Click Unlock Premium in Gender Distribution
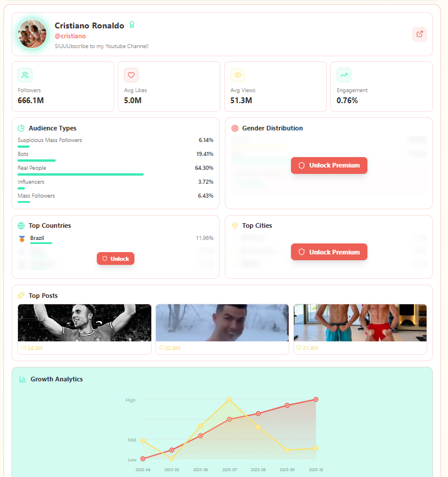 click(x=329, y=165)
